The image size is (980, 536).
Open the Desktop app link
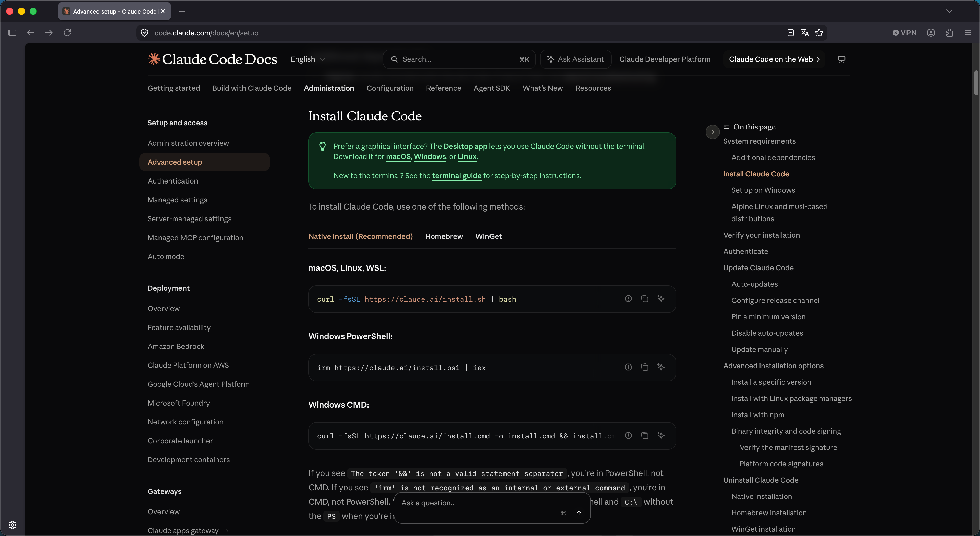[x=465, y=146]
